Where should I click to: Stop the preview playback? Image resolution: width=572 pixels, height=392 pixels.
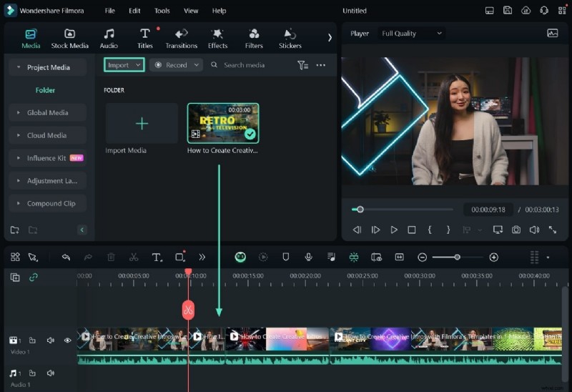click(x=412, y=230)
